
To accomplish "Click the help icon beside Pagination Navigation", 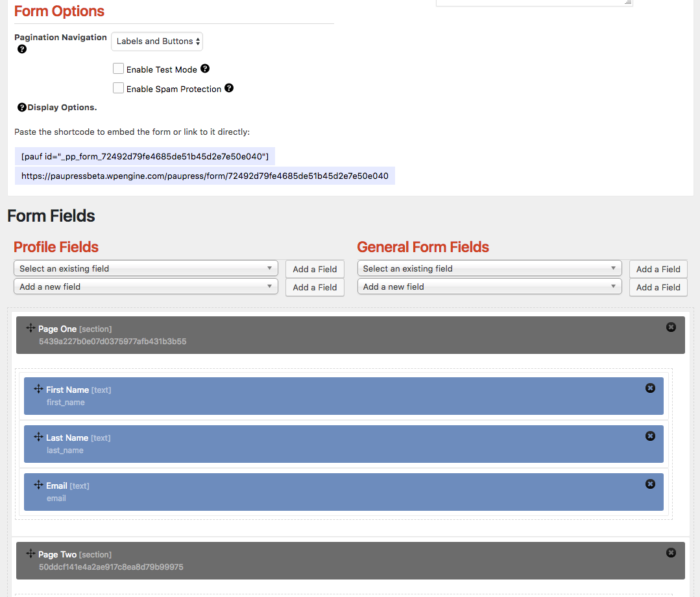I will point(21,49).
